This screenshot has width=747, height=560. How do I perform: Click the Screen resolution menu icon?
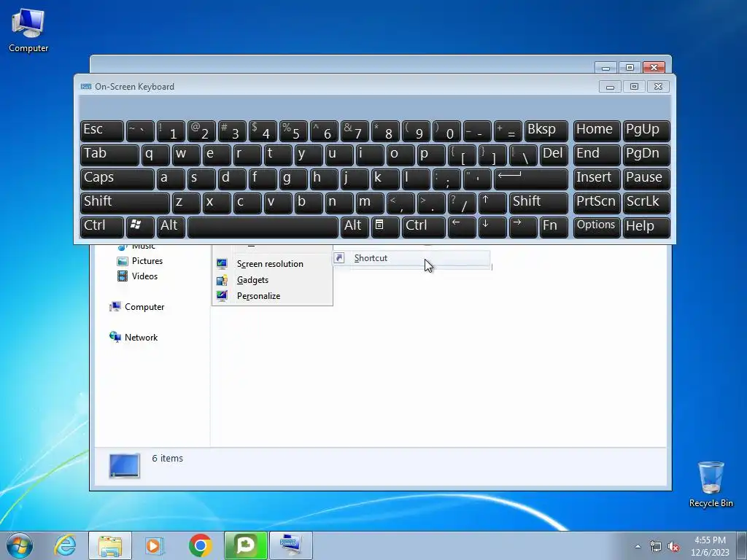click(x=222, y=264)
